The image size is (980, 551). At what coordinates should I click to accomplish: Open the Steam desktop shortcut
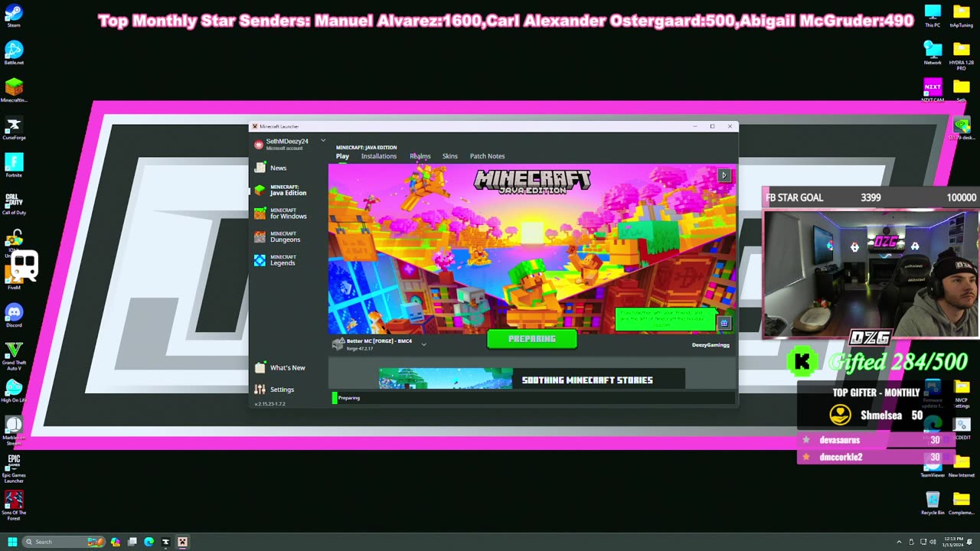tap(14, 14)
